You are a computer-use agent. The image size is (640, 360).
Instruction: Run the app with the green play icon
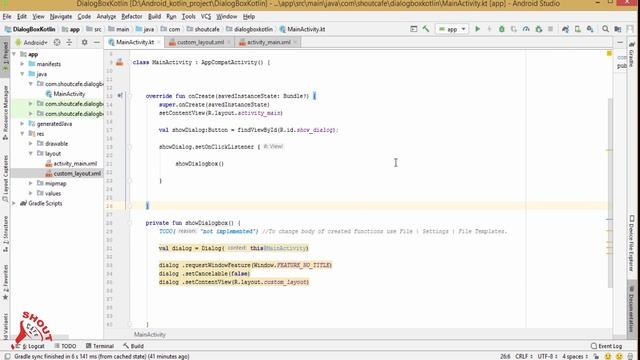478,29
